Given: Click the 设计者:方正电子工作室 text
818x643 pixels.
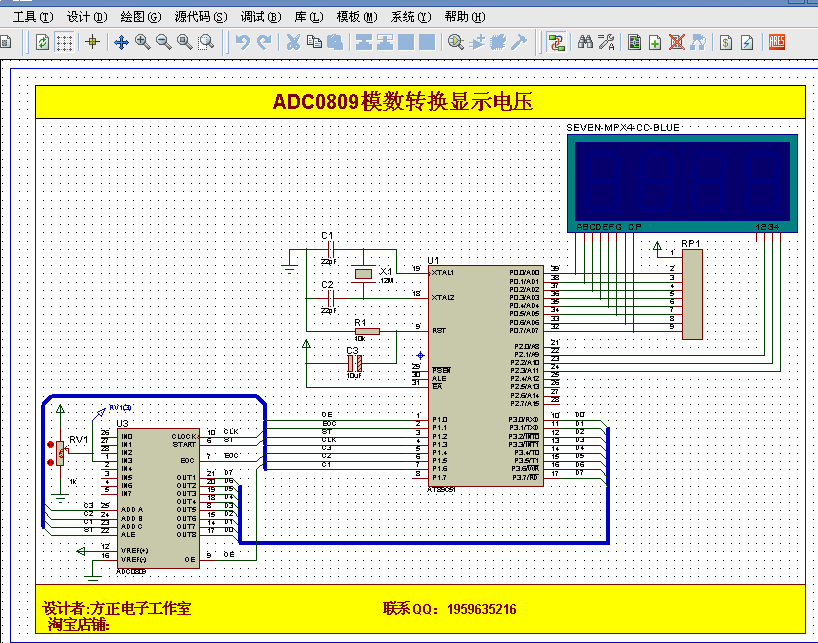Looking at the screenshot, I should 117,609.
